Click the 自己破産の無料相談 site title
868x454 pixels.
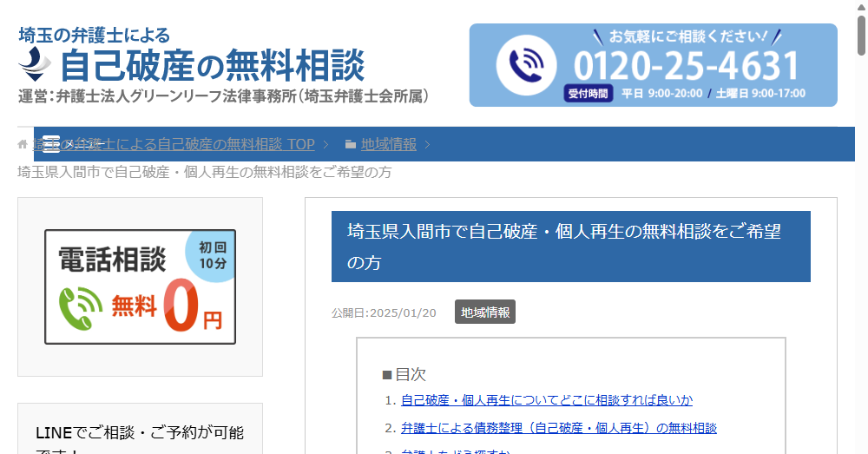213,65
